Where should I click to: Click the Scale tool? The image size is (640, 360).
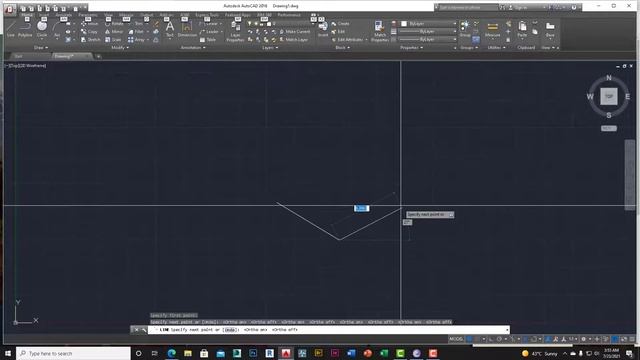113,40
